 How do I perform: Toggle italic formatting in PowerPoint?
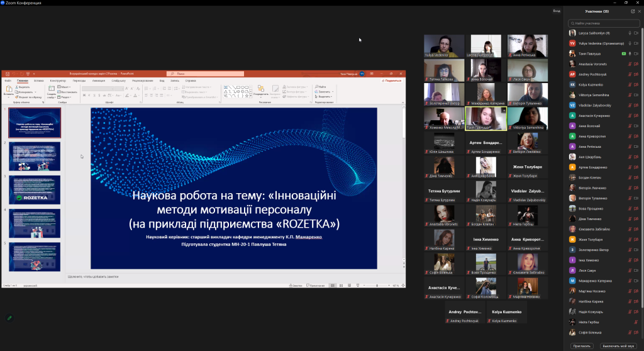pyautogui.click(x=89, y=96)
